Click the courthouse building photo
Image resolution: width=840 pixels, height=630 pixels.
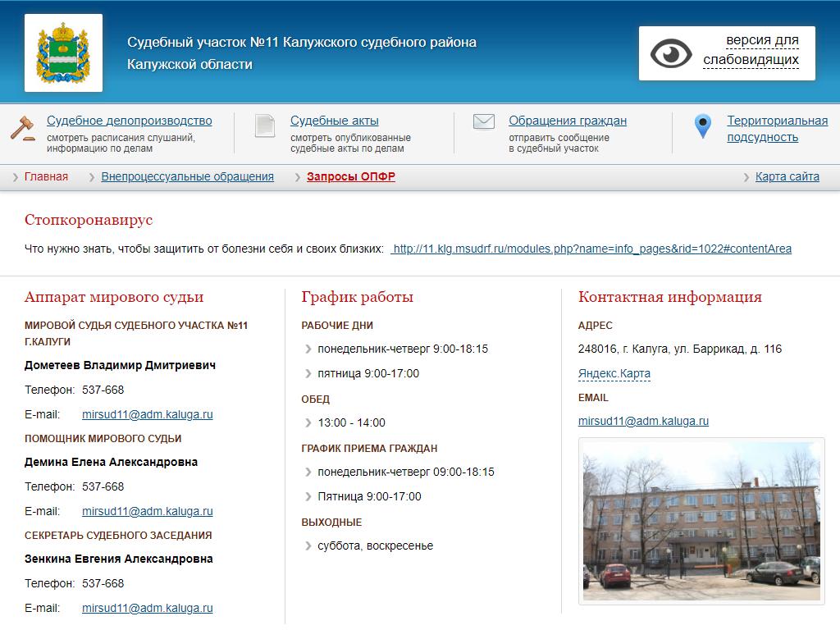pyautogui.click(x=701, y=521)
